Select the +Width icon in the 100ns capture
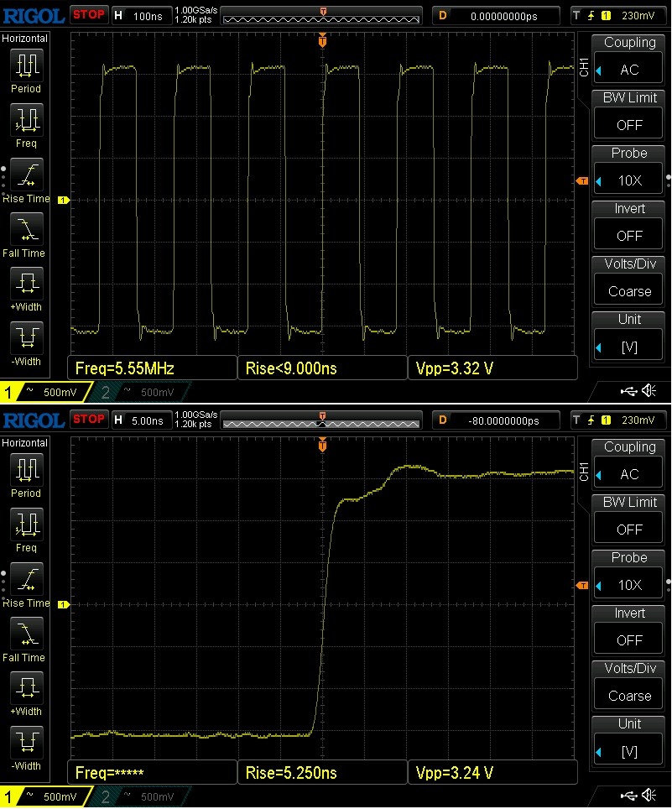Viewport: 672px width, 809px height. (x=27, y=284)
